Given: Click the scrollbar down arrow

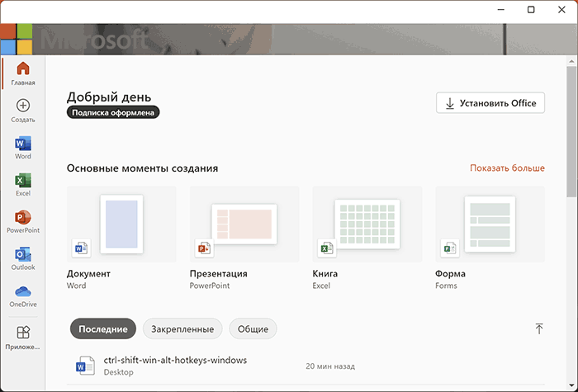Looking at the screenshot, I should tap(571, 386).
